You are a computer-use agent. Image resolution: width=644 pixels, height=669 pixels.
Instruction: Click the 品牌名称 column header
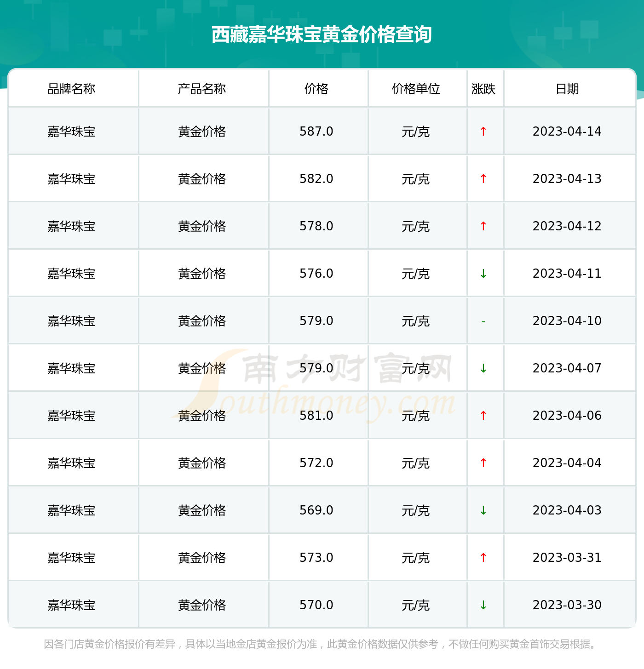tap(71, 89)
